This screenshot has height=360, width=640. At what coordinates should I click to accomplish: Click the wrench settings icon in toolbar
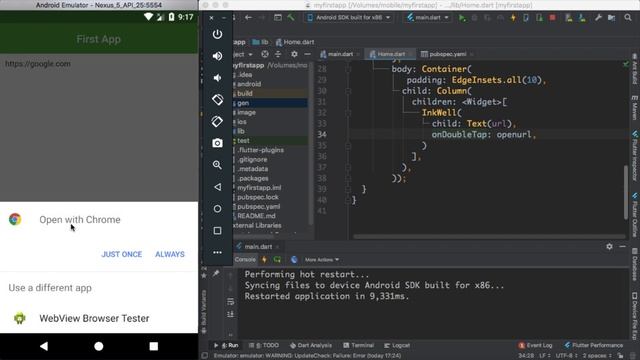click(x=598, y=18)
